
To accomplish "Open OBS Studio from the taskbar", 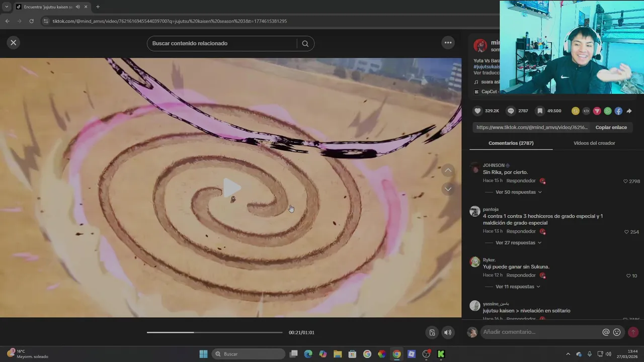I will (426, 354).
